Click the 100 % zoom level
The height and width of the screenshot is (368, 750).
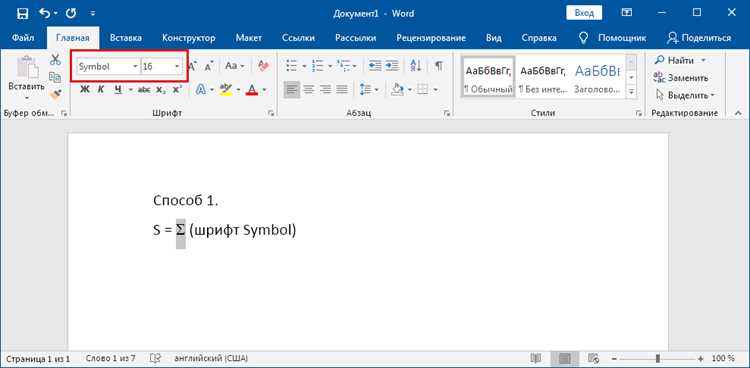723,358
